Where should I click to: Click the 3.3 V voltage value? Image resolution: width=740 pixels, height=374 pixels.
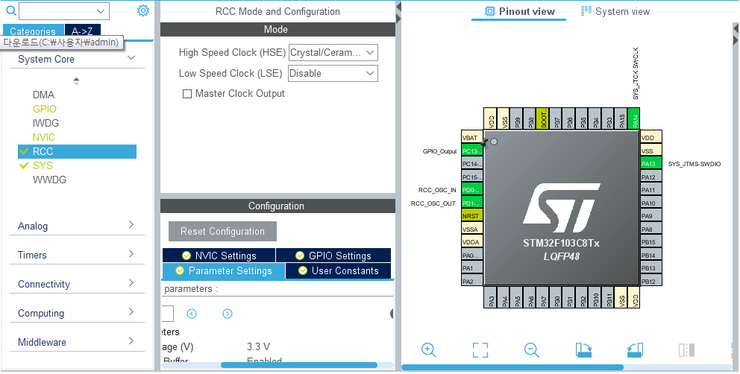click(x=258, y=347)
